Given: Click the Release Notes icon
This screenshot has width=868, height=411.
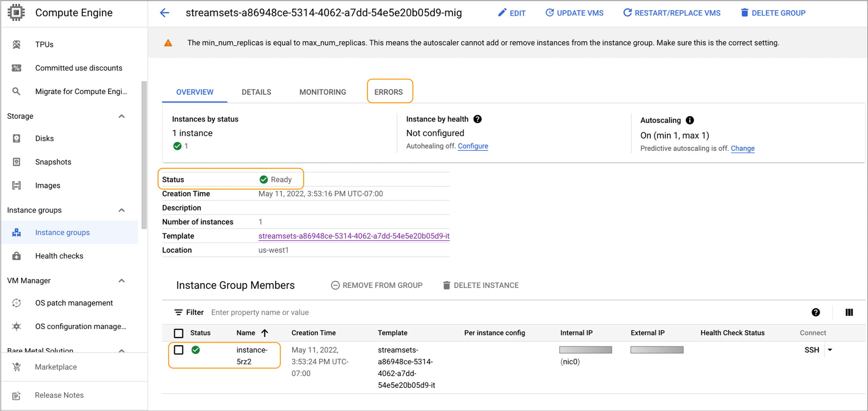Looking at the screenshot, I should [x=16, y=396].
